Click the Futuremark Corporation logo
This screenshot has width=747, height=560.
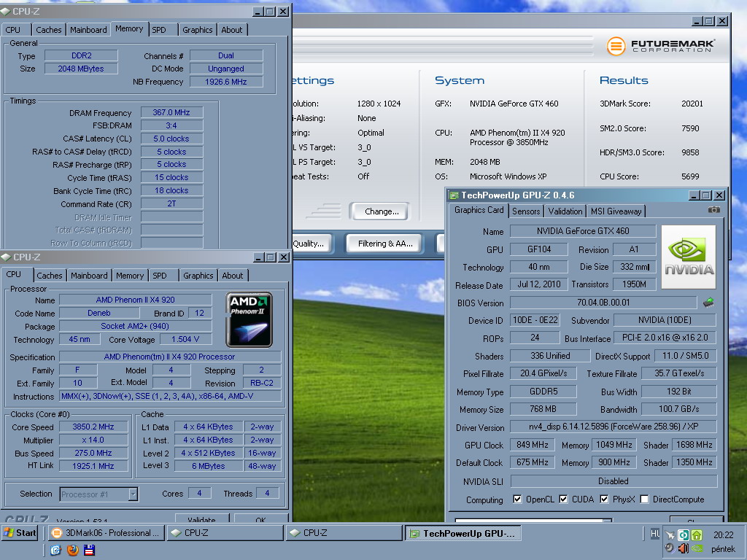661,47
